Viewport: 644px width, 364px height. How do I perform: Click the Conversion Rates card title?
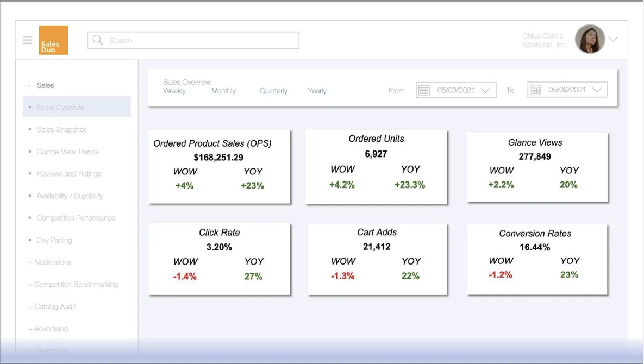(535, 234)
